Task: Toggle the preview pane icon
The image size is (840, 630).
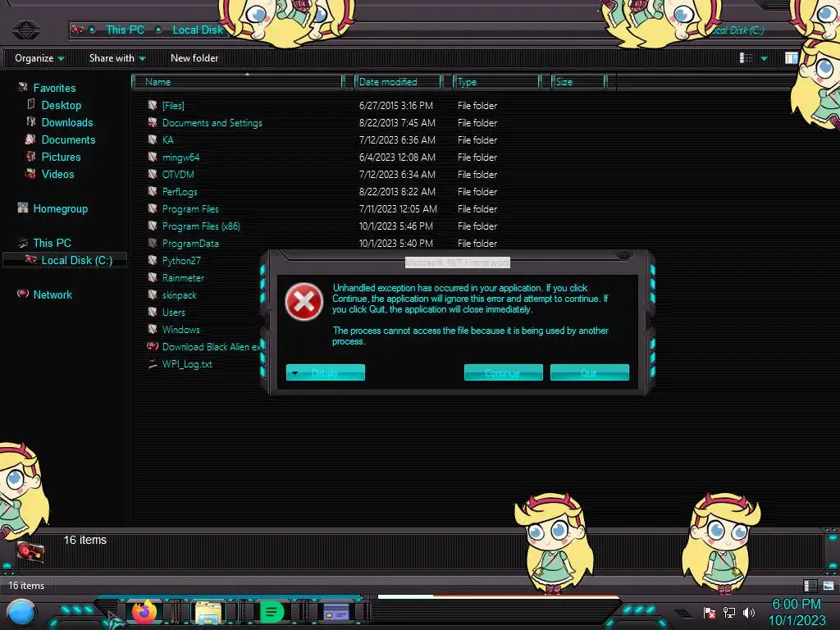Action: [792, 58]
